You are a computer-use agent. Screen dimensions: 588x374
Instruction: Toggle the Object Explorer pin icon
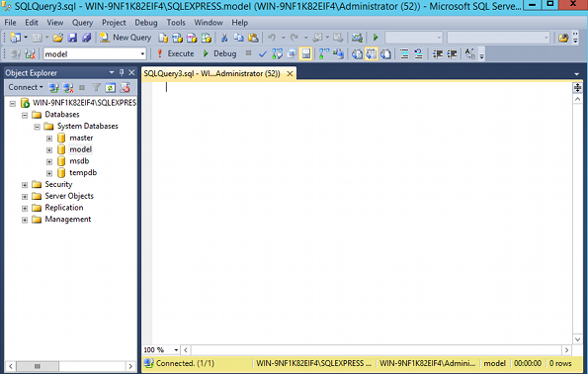click(x=122, y=73)
